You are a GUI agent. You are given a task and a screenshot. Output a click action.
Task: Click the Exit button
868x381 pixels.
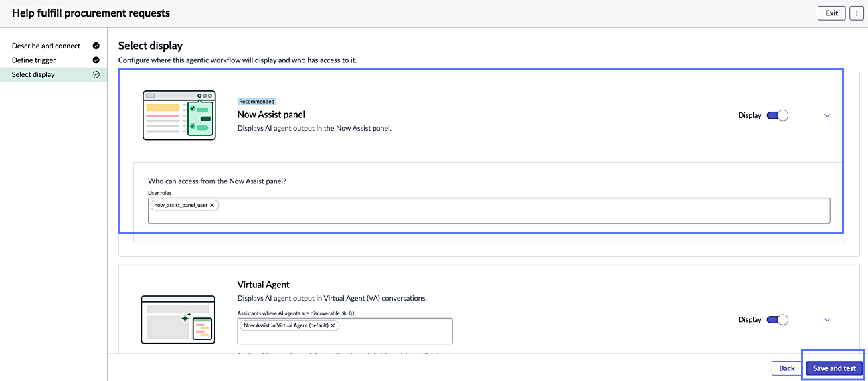tap(831, 13)
